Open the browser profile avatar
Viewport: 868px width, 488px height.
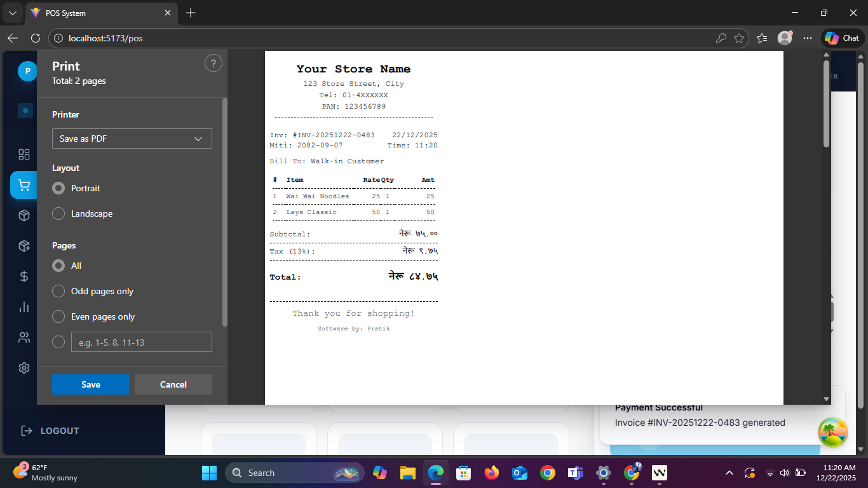(785, 38)
